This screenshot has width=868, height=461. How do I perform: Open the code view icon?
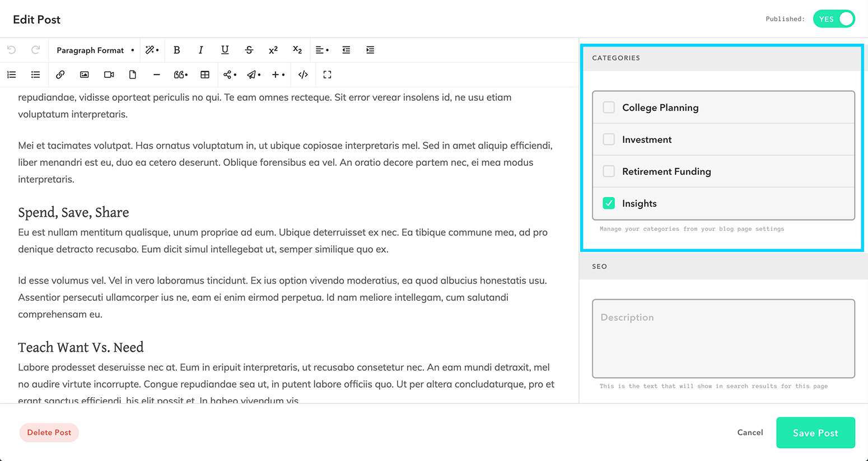point(302,74)
